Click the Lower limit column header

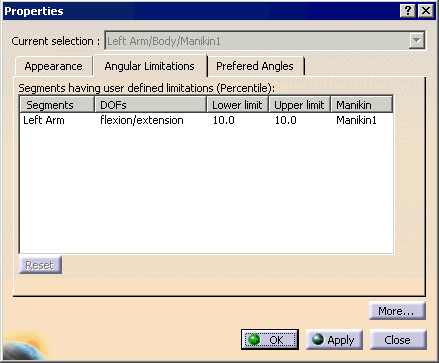(x=238, y=105)
